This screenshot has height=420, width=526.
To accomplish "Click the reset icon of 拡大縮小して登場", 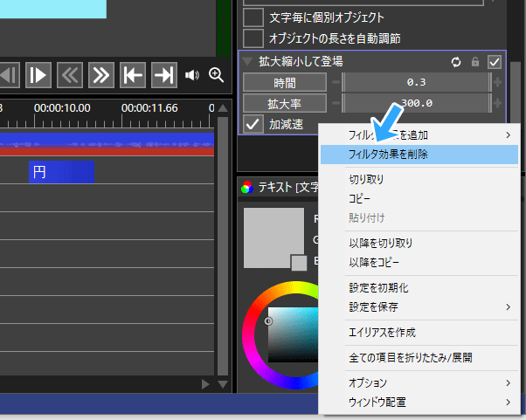I will pyautogui.click(x=455, y=62).
